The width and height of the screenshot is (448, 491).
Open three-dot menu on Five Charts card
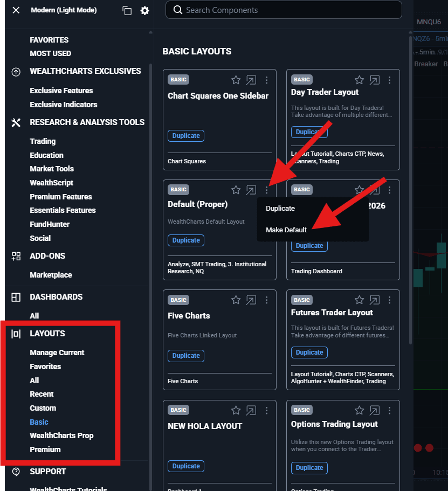click(x=267, y=300)
